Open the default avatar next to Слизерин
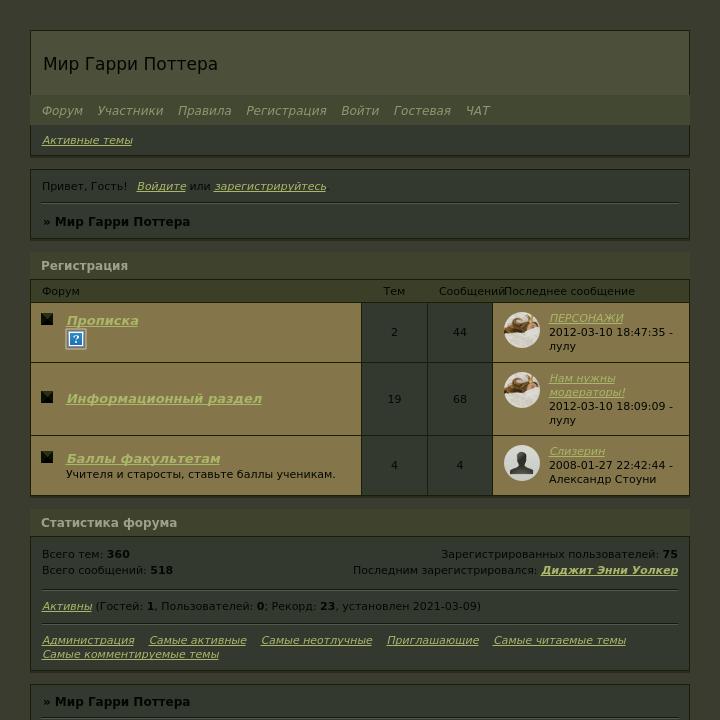Image resolution: width=720 pixels, height=720 pixels. [522, 463]
